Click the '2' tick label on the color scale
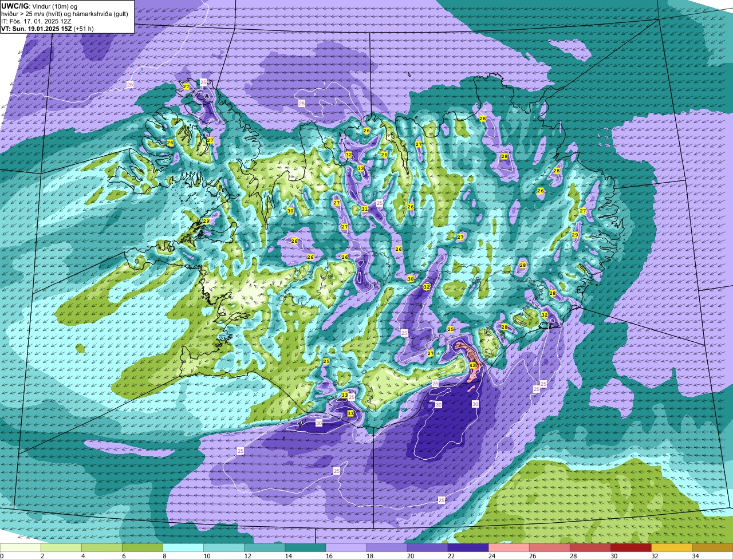733x560 pixels. (42, 556)
